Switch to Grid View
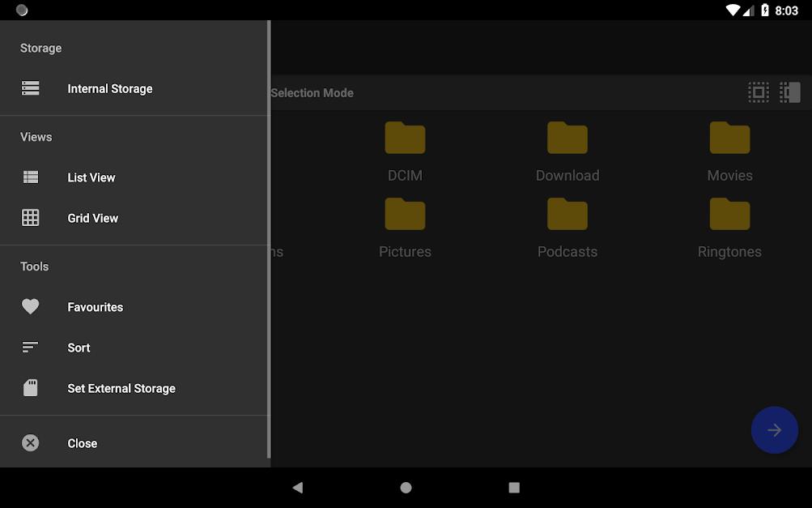 134,218
